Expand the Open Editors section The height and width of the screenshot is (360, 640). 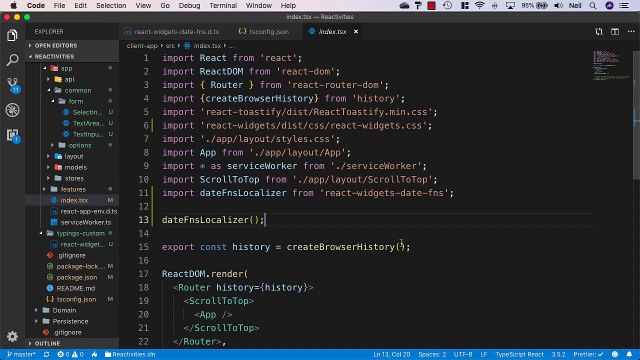point(72,45)
